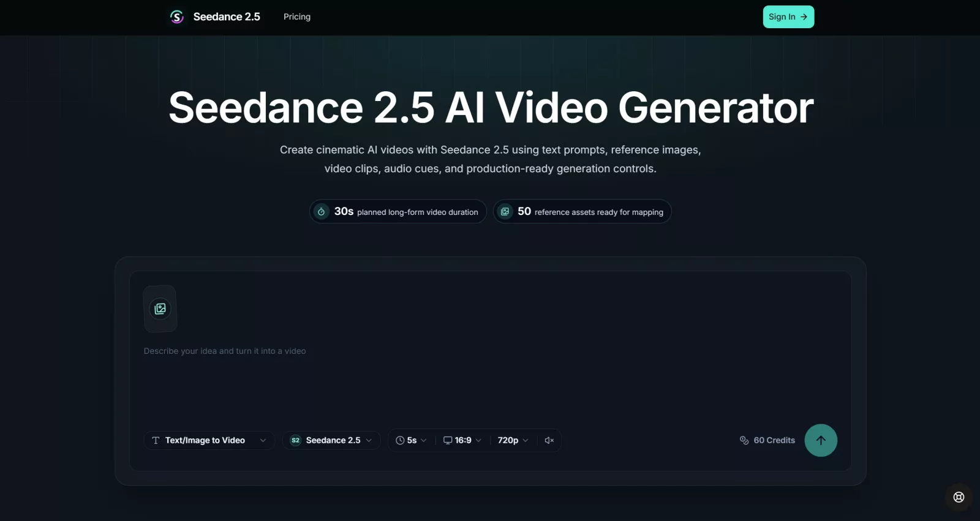Viewport: 980px width, 521px height.
Task: Focus the video idea prompt field
Action: click(x=490, y=351)
